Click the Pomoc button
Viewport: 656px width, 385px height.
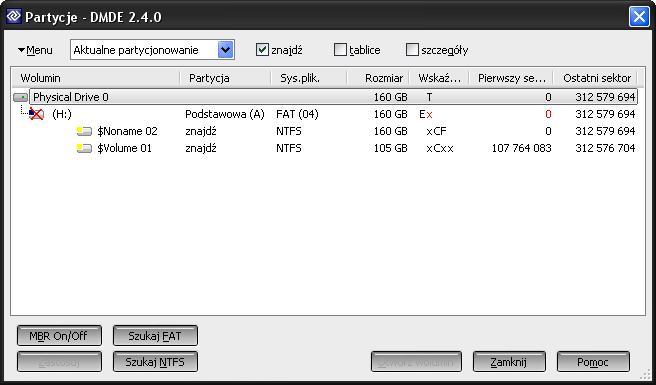[593, 362]
